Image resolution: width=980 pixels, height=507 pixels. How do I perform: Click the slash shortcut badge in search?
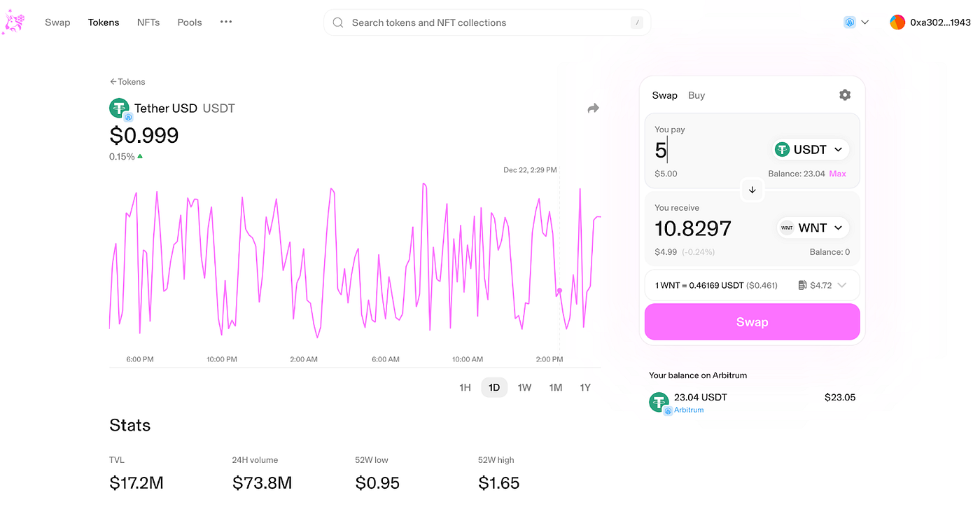tap(636, 23)
